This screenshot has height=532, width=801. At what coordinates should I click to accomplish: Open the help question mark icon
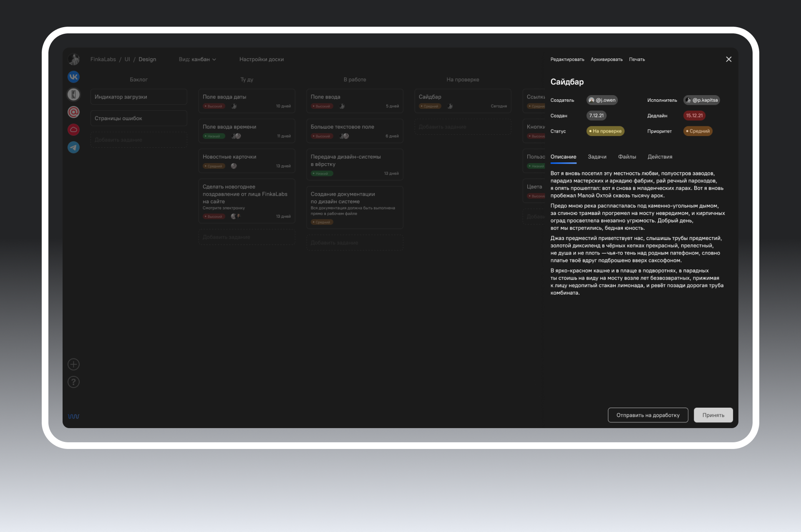point(73,382)
